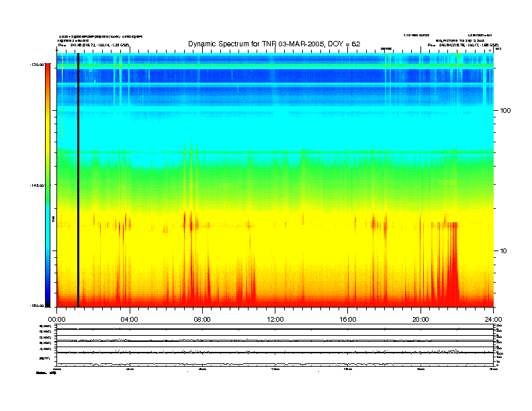Click the '08:00' time axis label
Viewport: 532px width, 411px height.
202,320
